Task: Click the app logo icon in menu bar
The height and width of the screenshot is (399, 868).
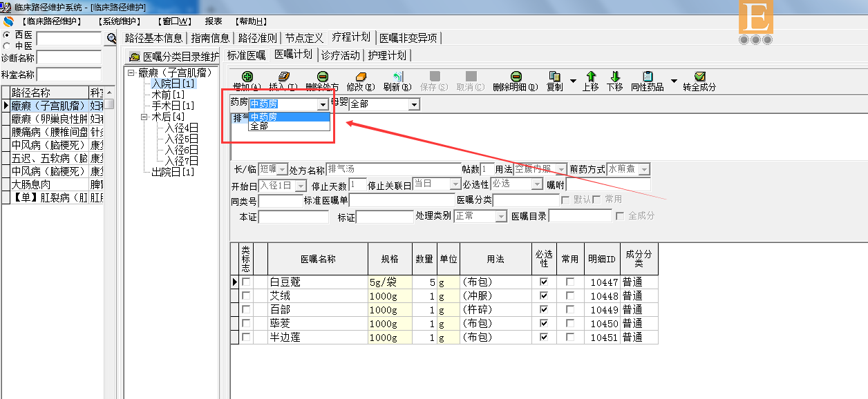Action: (x=8, y=21)
